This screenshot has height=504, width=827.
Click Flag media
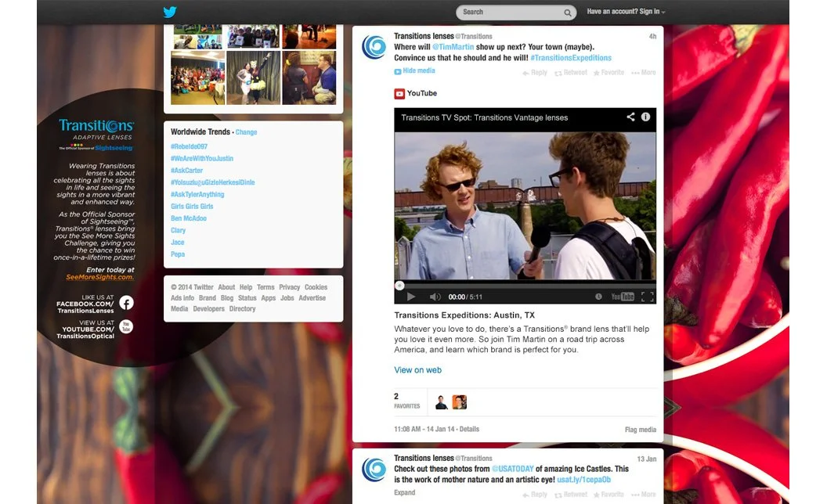(641, 430)
